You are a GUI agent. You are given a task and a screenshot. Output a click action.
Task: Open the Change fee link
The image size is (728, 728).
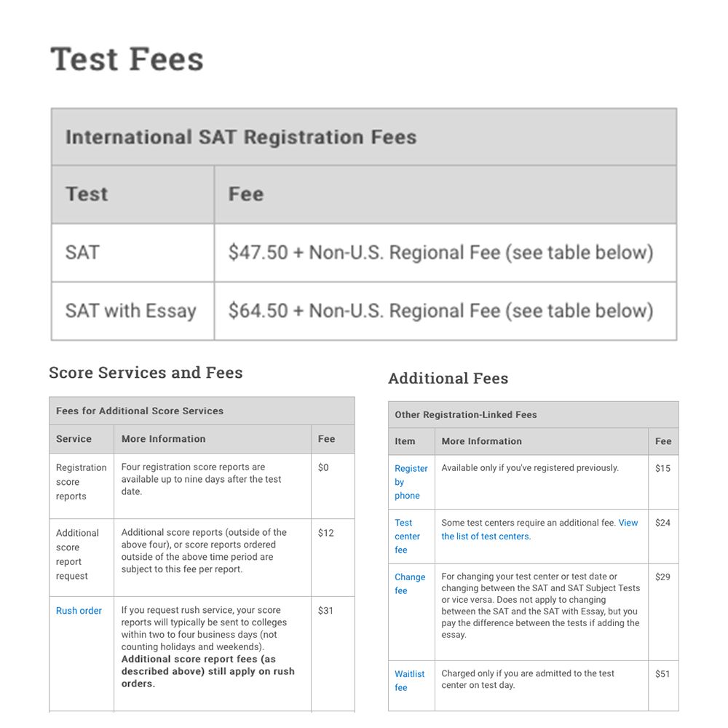point(409,584)
